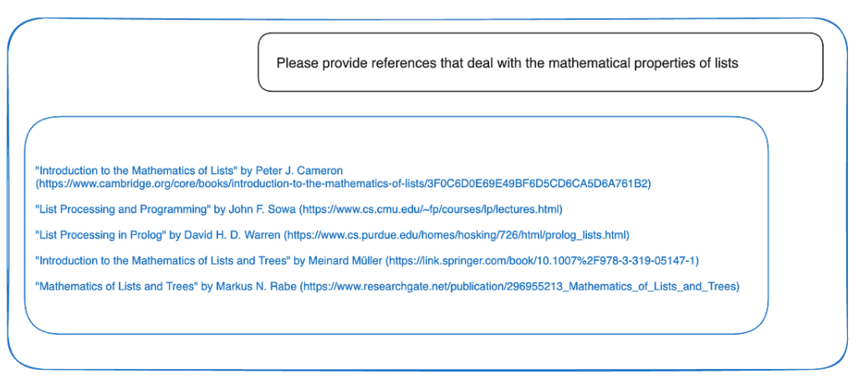
Task: Click "List Processing in Prolog" title
Action: click(x=100, y=235)
